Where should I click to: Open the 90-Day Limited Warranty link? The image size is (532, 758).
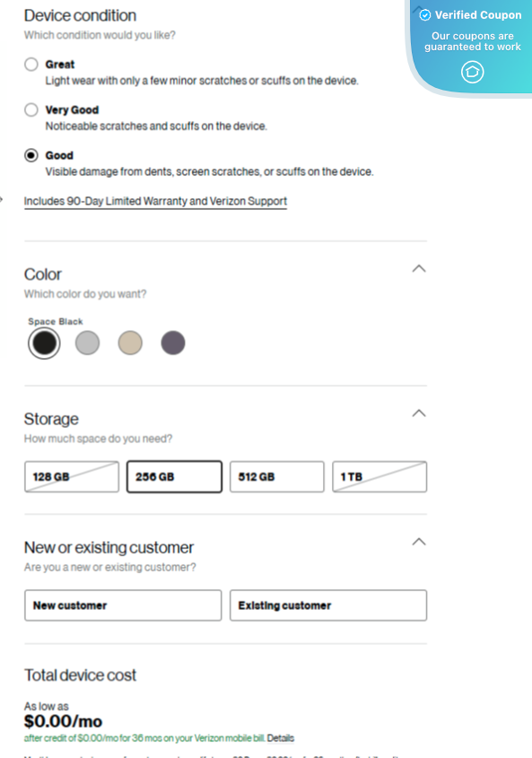[154, 201]
